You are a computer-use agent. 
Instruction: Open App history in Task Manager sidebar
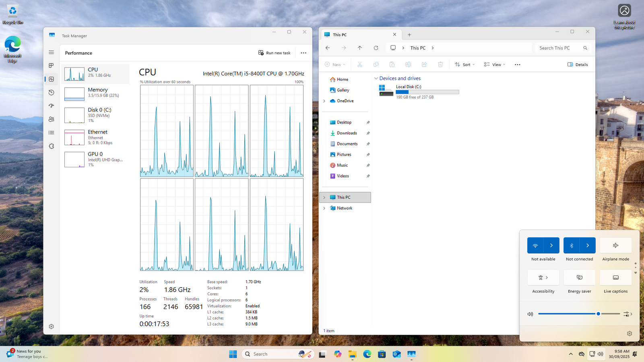coord(51,93)
